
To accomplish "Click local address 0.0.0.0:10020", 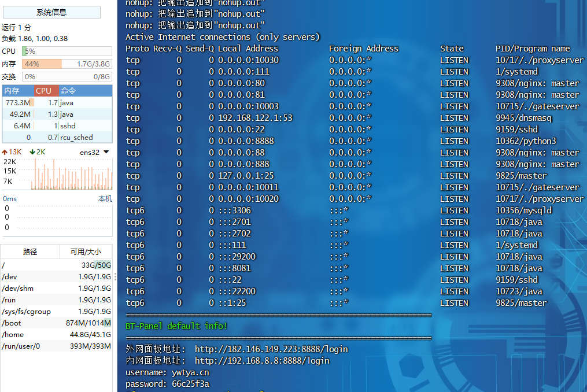I will click(249, 199).
